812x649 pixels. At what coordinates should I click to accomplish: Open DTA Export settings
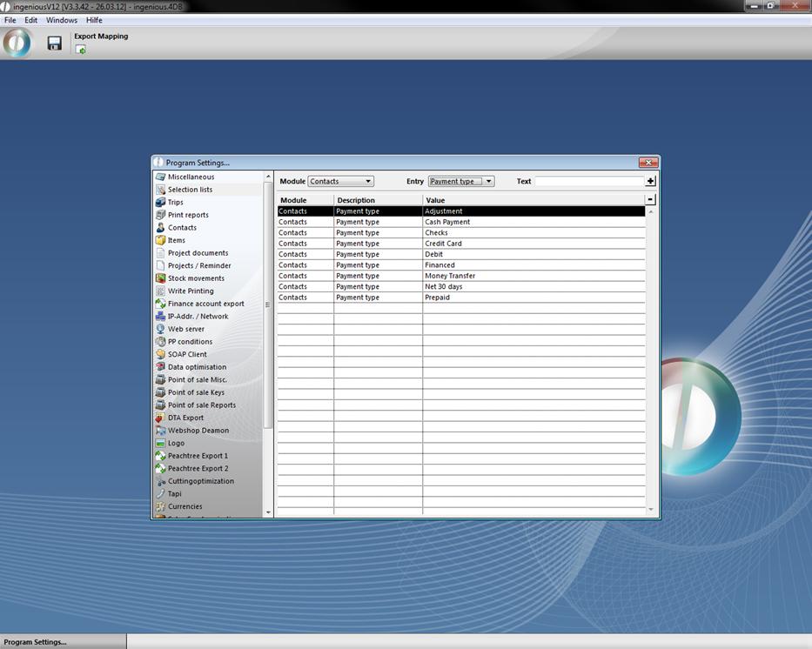pos(185,418)
